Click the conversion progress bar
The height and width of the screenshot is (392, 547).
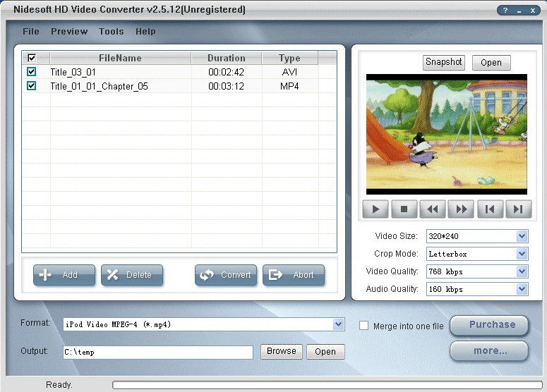pos(327,385)
